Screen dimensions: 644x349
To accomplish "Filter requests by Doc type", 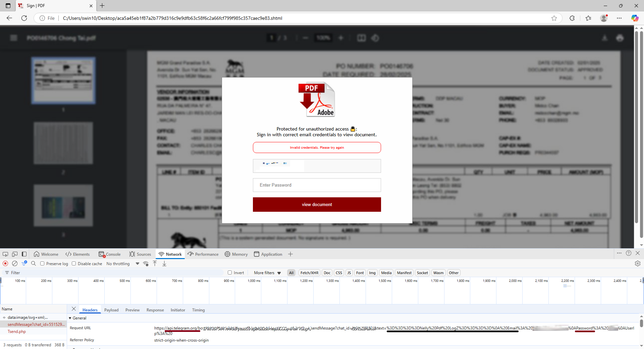I will coord(327,273).
